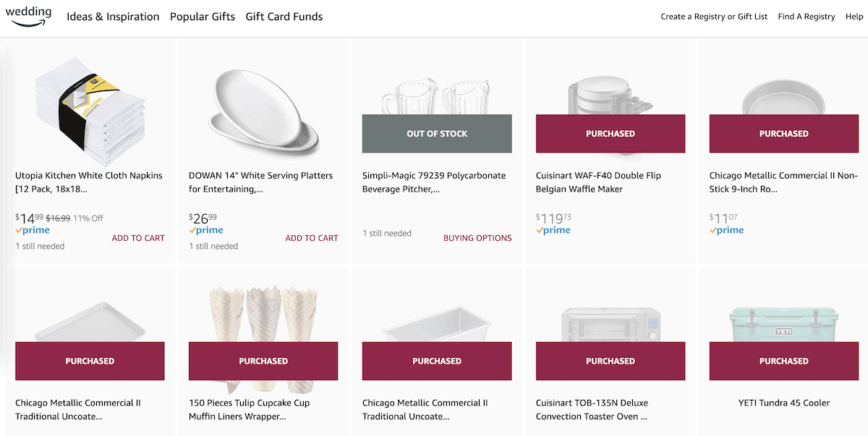Click Create a Registry or Gift List
Screen dimensions: 868x436
point(714,16)
